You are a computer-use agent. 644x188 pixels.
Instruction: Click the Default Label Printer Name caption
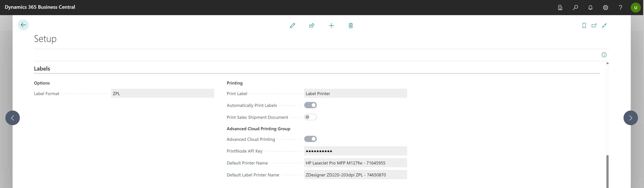[x=253, y=175]
